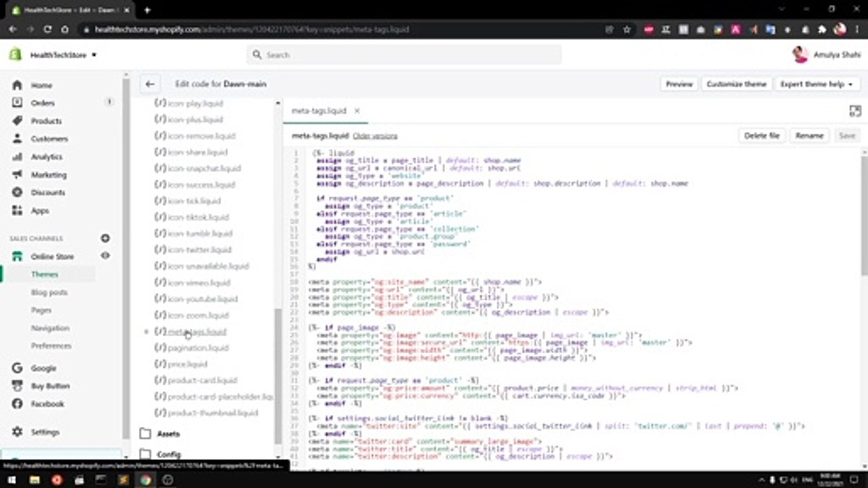868x488 pixels.
Task: Open the Windows Start menu
Action: pos(12,480)
